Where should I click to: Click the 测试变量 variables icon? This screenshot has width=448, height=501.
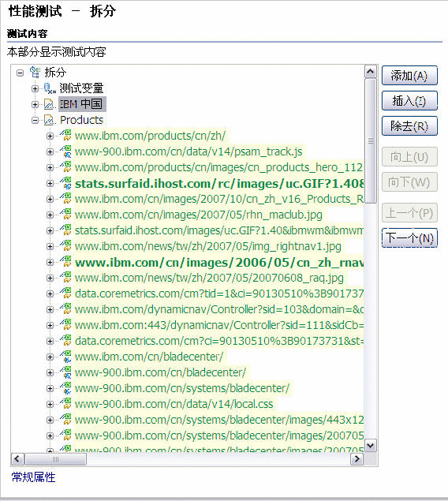tap(50, 88)
